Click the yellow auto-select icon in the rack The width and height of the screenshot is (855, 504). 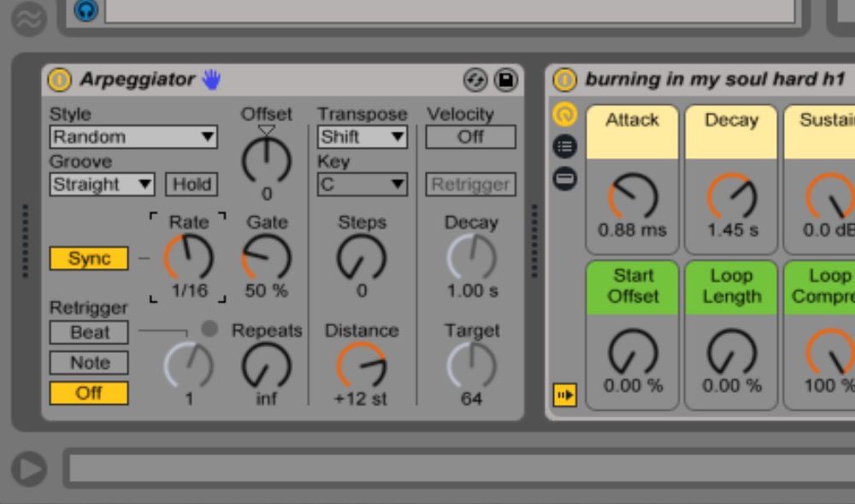tap(565, 395)
